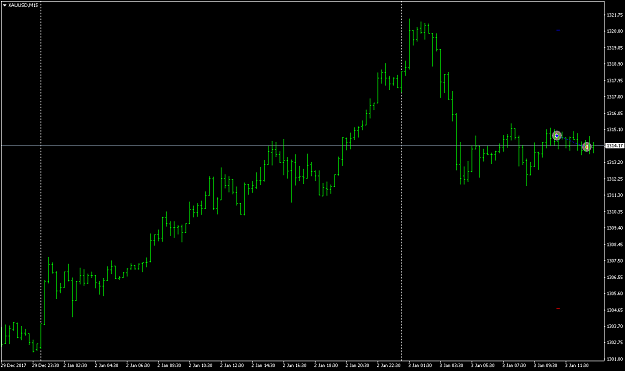This screenshot has width=625, height=371.
Task: Select the orange trade exit marker
Action: point(586,147)
